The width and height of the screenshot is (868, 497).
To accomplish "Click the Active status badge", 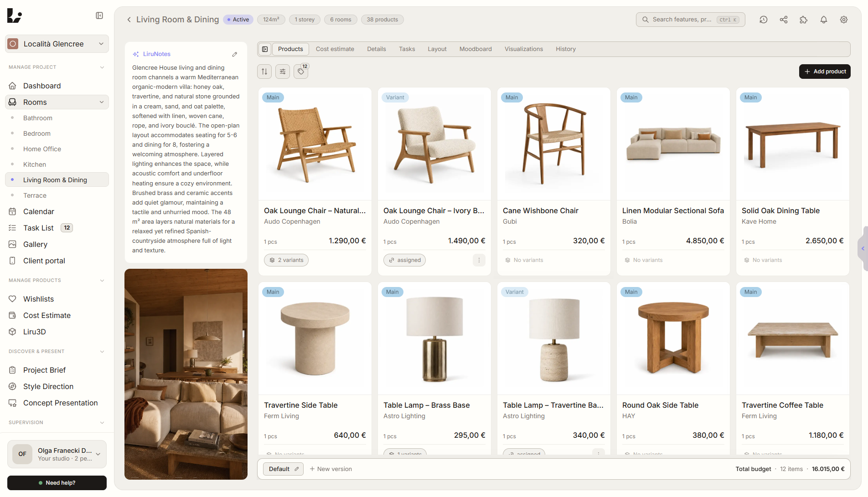I will pyautogui.click(x=238, y=20).
